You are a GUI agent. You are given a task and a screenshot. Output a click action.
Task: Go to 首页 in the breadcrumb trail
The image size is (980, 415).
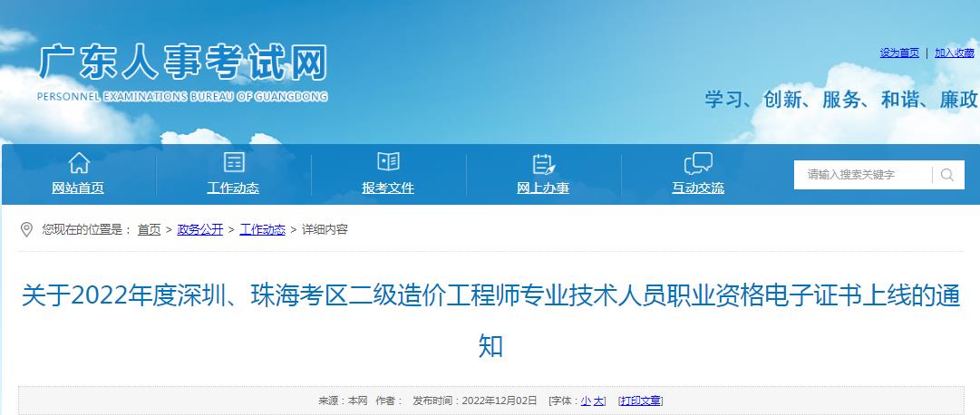(x=149, y=230)
